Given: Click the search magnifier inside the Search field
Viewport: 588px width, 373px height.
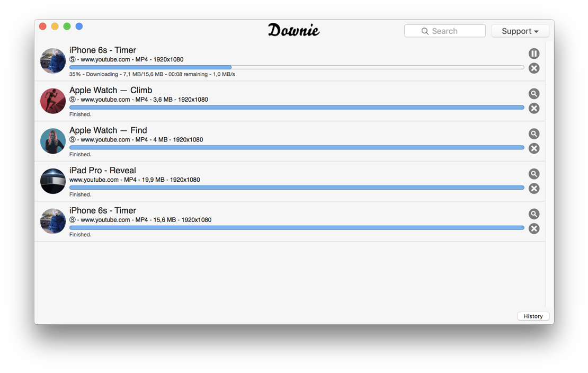Looking at the screenshot, I should (425, 31).
